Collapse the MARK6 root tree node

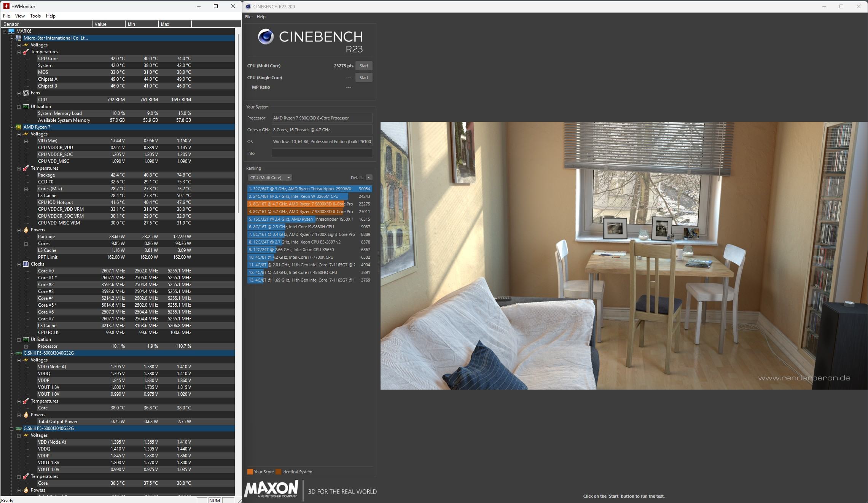(x=4, y=31)
